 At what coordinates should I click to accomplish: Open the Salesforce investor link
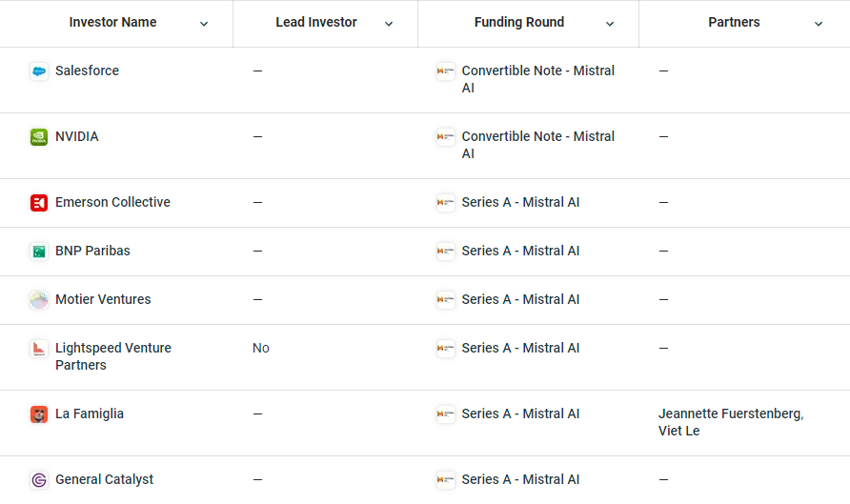[x=88, y=71]
